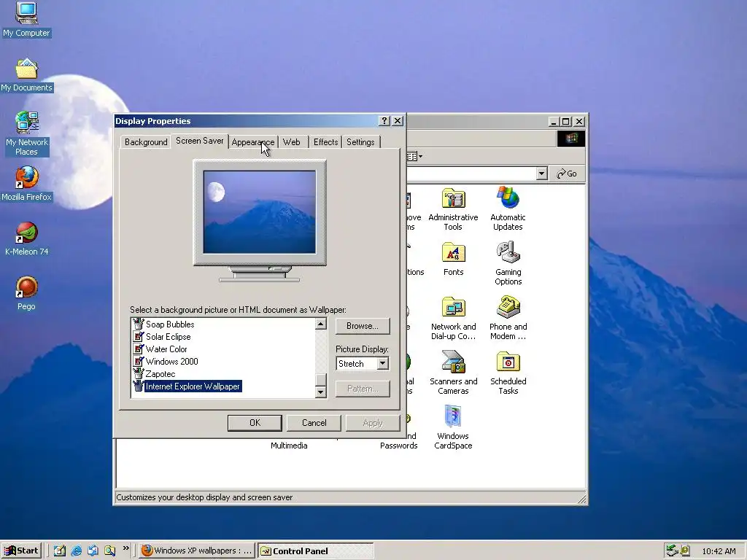Switch to Windows XP wallpapers Firefox taskbar button
Viewport: 747px width, 560px height.
pyautogui.click(x=197, y=551)
